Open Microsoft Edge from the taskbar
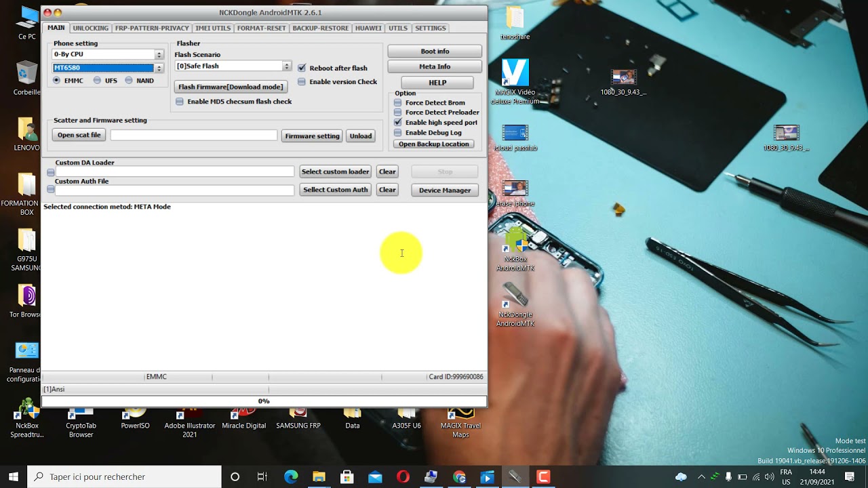 (291, 477)
